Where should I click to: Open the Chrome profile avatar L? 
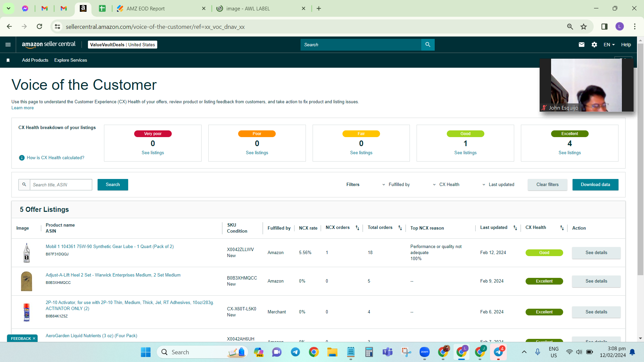point(620,26)
